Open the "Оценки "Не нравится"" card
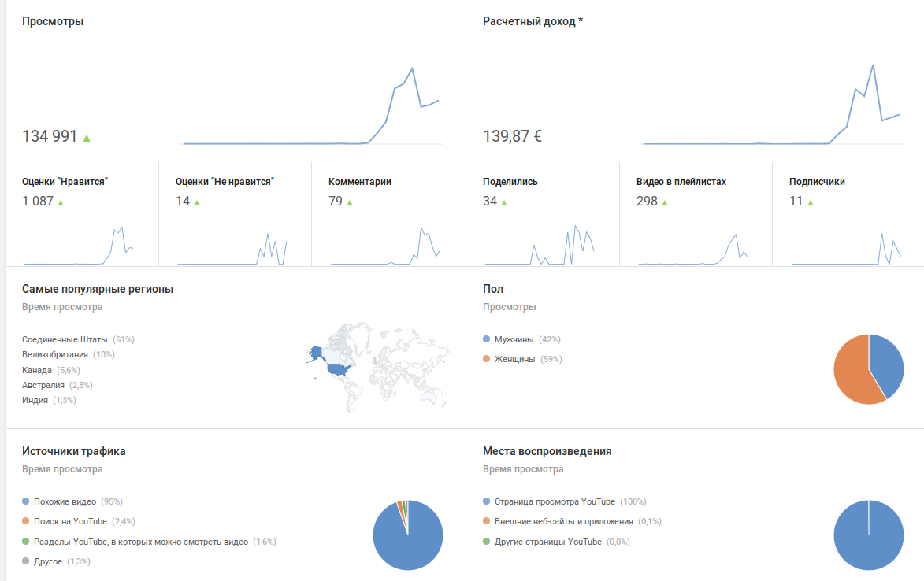 pyautogui.click(x=225, y=182)
